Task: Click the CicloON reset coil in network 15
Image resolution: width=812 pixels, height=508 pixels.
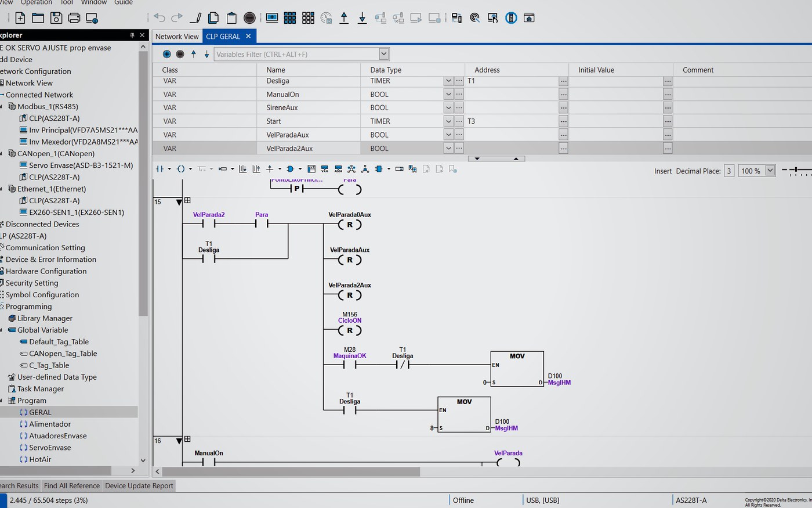Action: click(350, 330)
